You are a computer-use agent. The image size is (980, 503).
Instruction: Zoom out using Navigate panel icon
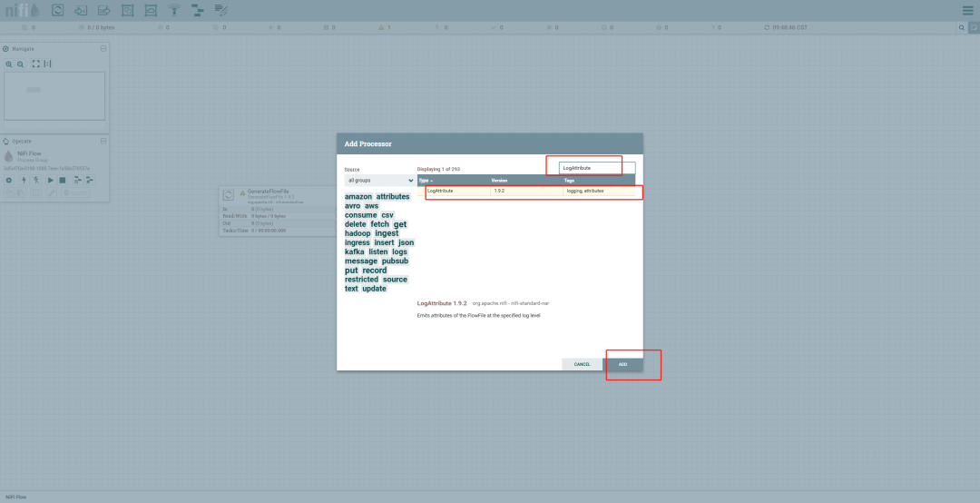coord(21,64)
